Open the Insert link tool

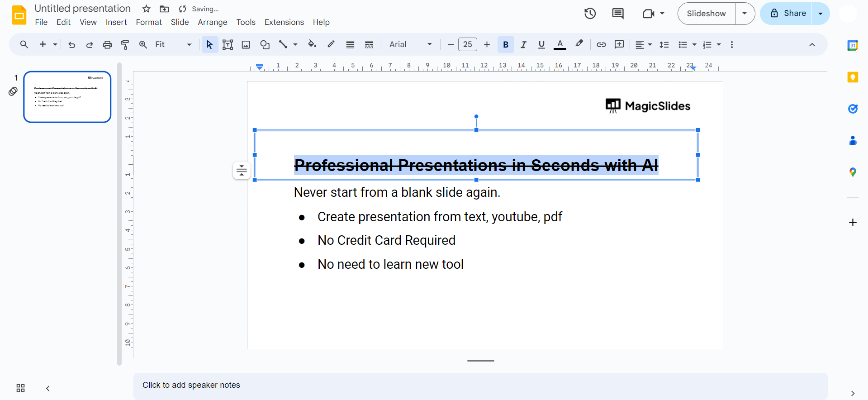pyautogui.click(x=601, y=44)
